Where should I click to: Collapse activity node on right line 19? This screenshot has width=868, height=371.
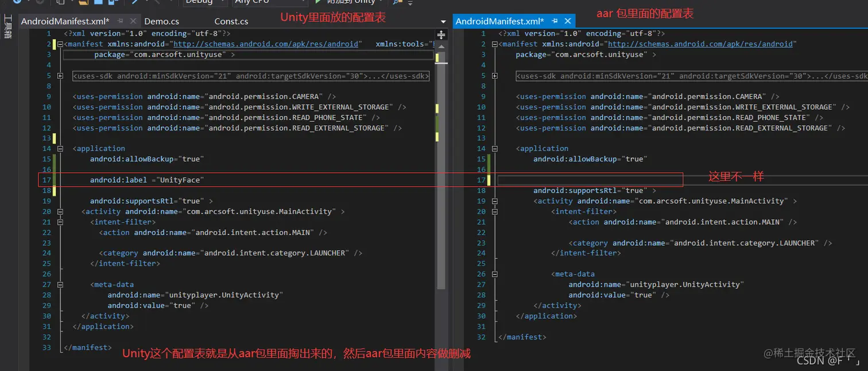point(495,201)
